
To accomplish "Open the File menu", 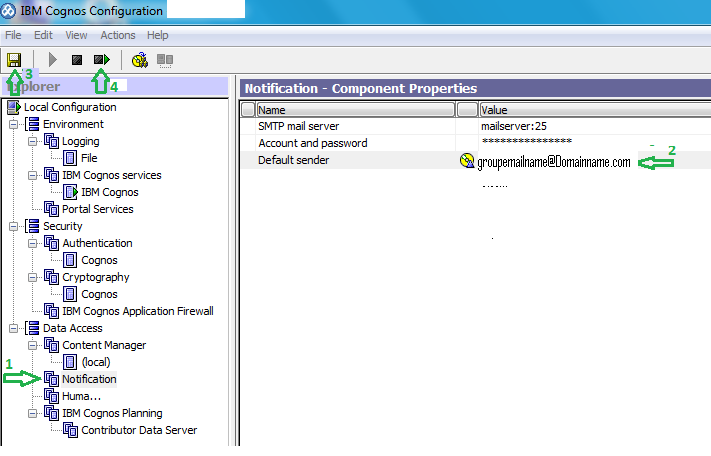I will point(13,35).
